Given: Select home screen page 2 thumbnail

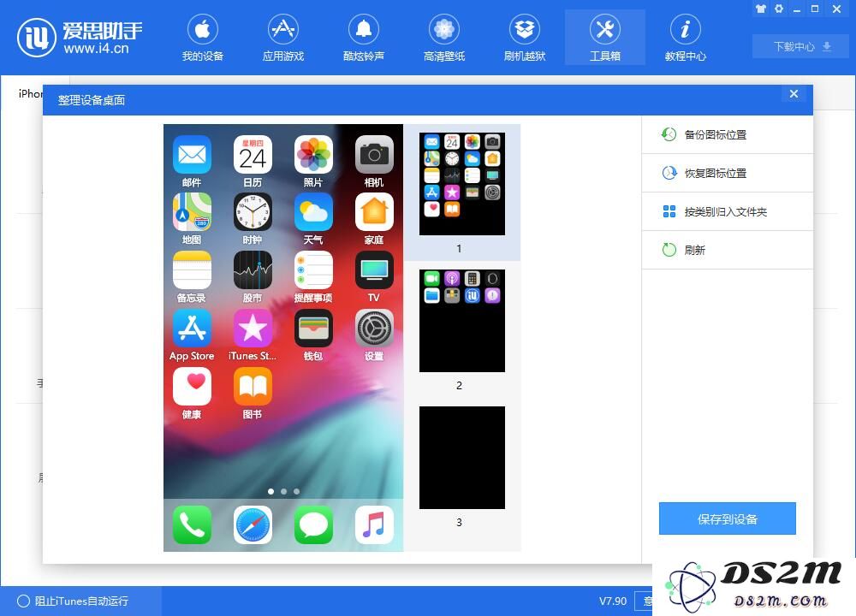Looking at the screenshot, I should [462, 321].
